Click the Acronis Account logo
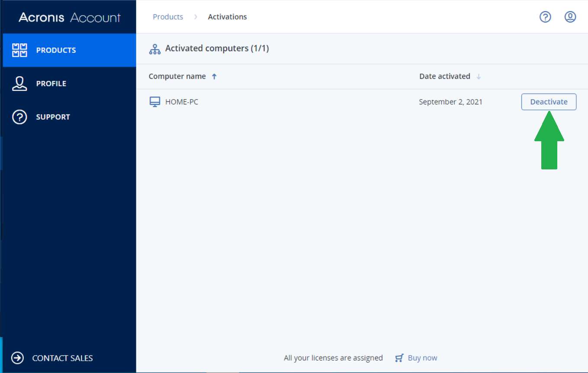 pos(70,17)
